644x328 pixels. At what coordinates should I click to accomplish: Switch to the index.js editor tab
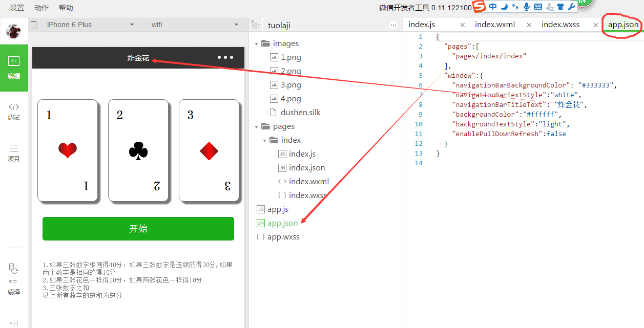pyautogui.click(x=422, y=25)
